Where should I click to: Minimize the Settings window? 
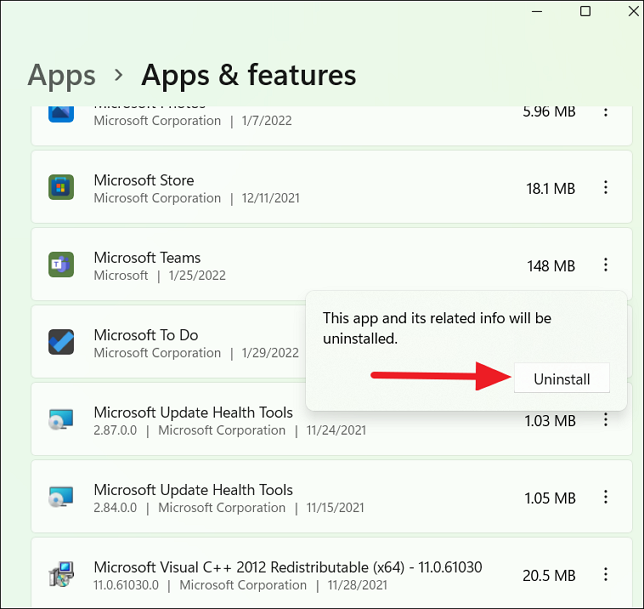coord(537,11)
